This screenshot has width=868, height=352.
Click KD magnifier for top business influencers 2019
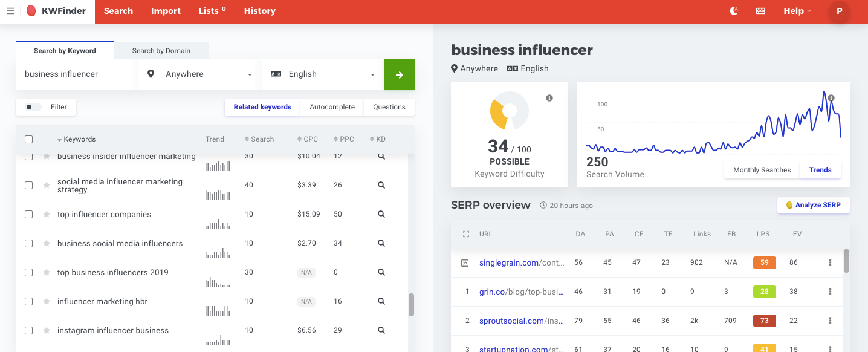(x=381, y=272)
